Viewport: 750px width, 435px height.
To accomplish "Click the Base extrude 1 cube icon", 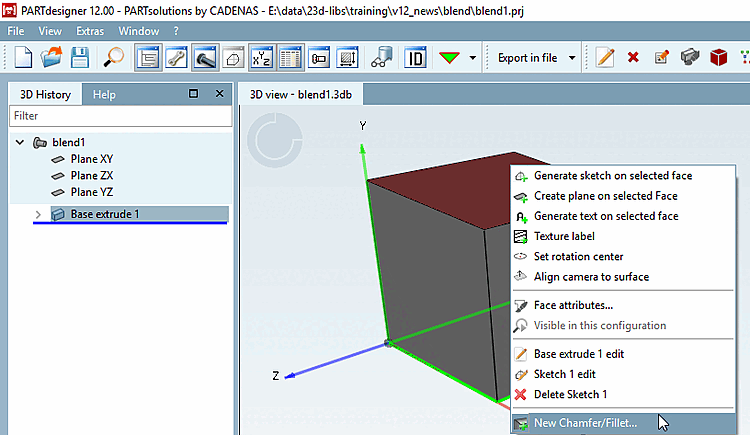I will pos(58,214).
